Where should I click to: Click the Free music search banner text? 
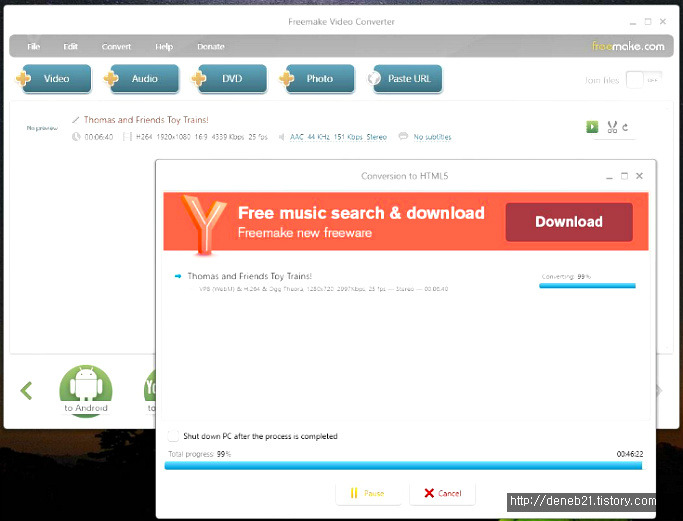click(361, 213)
